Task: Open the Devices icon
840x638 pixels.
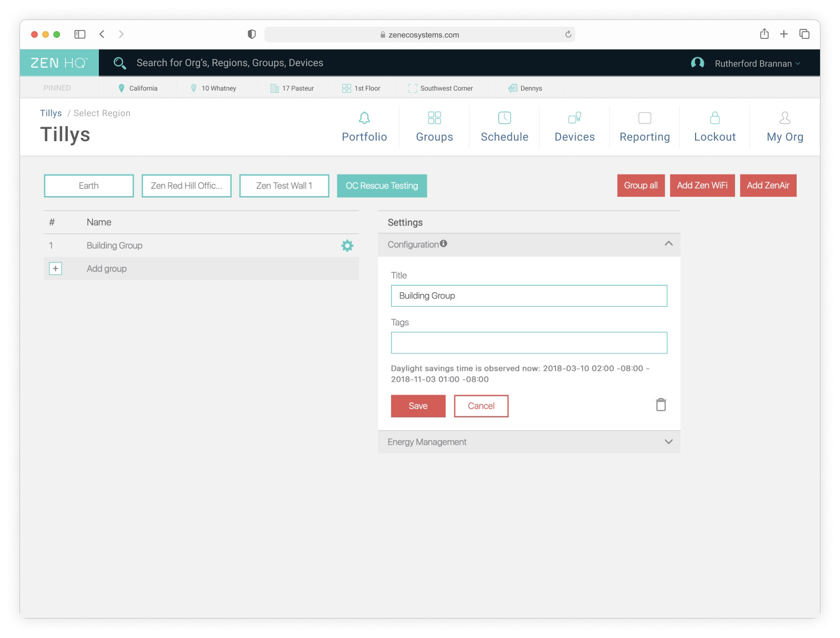Action: tap(574, 118)
